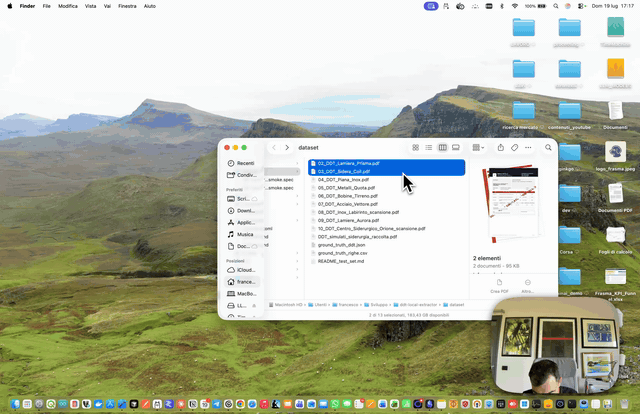Click the Bluetooth menu bar icon
The image size is (640, 414).
click(502, 6)
